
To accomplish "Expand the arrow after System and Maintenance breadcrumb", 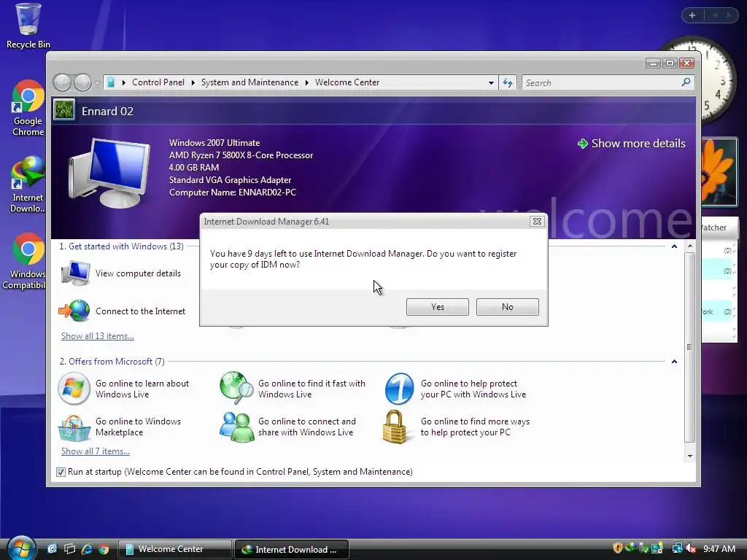I will tap(307, 83).
